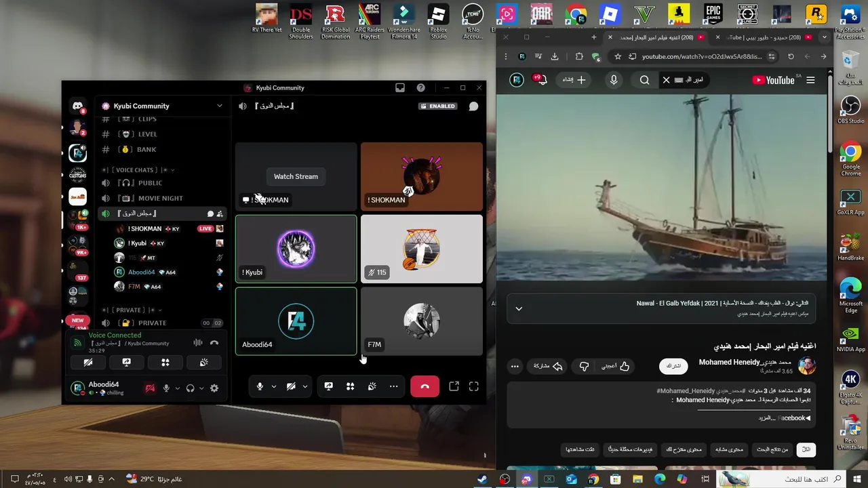Toggle camera in Voice Connected panel
This screenshot has height=488, width=868.
click(x=88, y=363)
